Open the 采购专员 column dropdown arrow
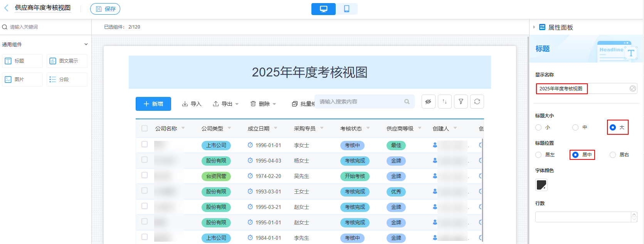Image resolution: width=644 pixels, height=244 pixels. pos(322,128)
